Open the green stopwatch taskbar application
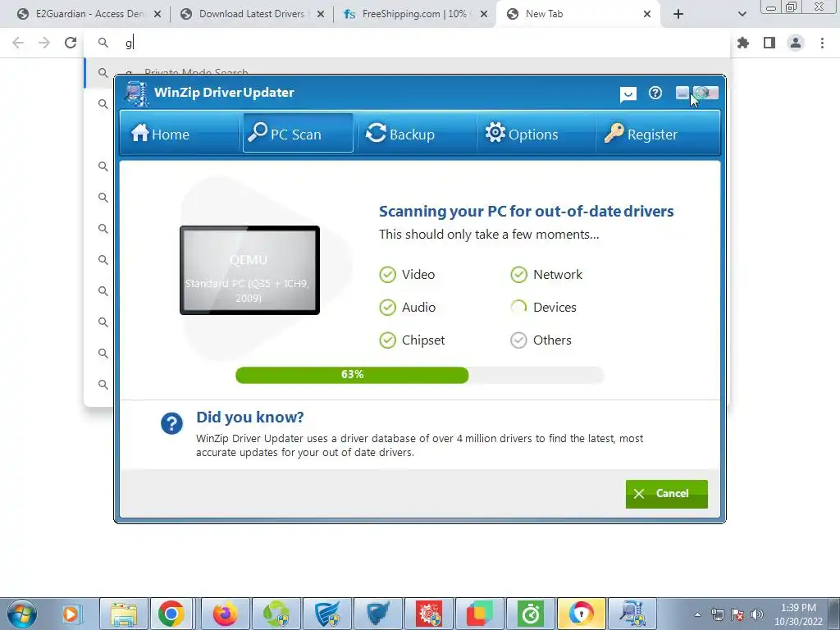 click(x=531, y=614)
